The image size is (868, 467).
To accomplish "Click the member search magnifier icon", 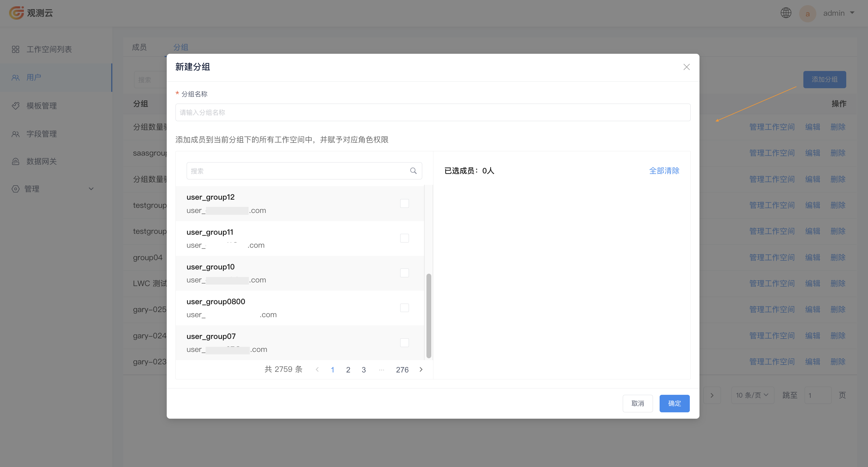I will [413, 171].
